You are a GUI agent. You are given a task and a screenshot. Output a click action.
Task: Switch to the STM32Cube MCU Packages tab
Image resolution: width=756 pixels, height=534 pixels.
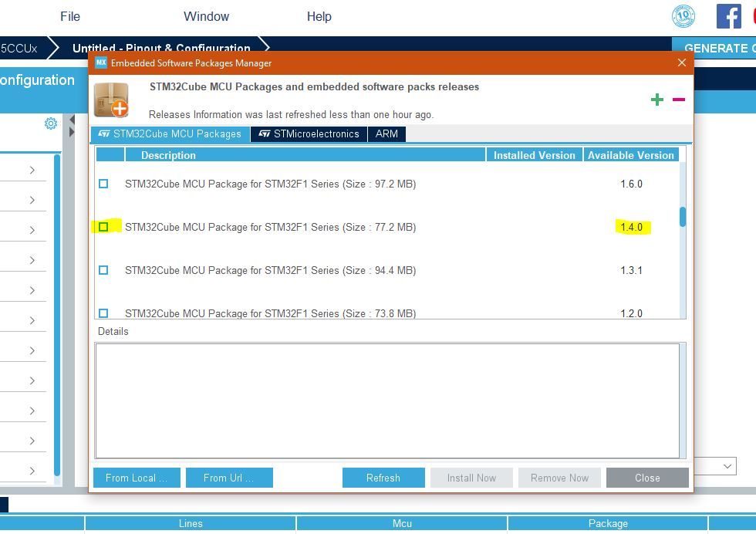170,134
